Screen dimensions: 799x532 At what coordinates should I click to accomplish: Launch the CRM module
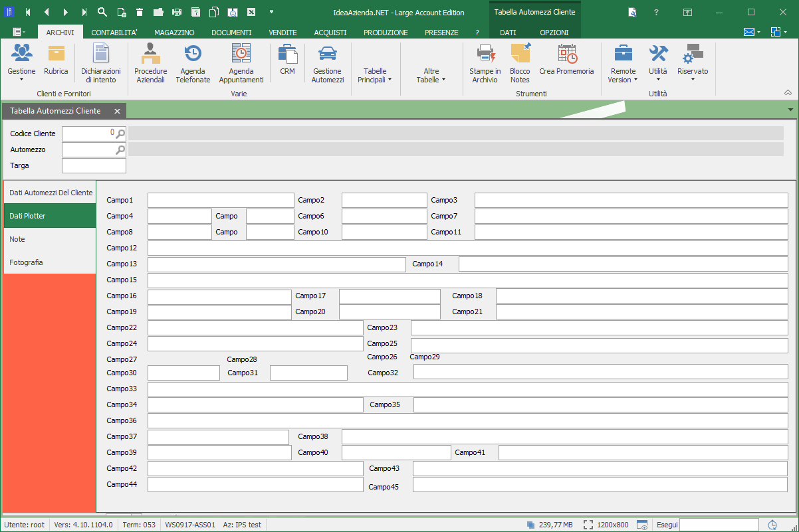287,60
